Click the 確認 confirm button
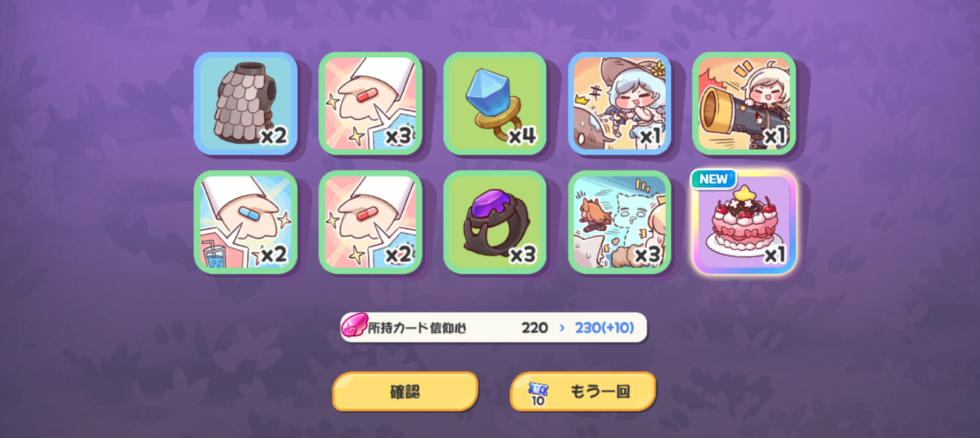The image size is (980, 438). 405,392
